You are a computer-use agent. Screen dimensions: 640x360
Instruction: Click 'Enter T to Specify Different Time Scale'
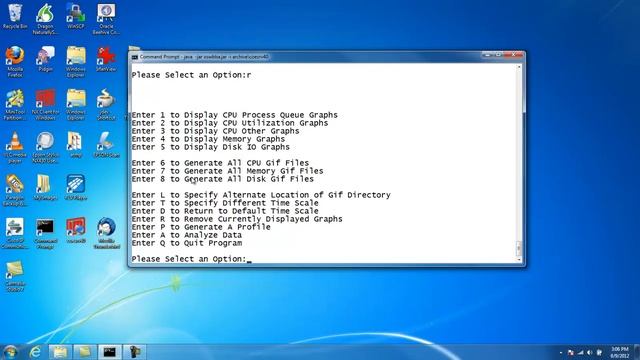225,203
